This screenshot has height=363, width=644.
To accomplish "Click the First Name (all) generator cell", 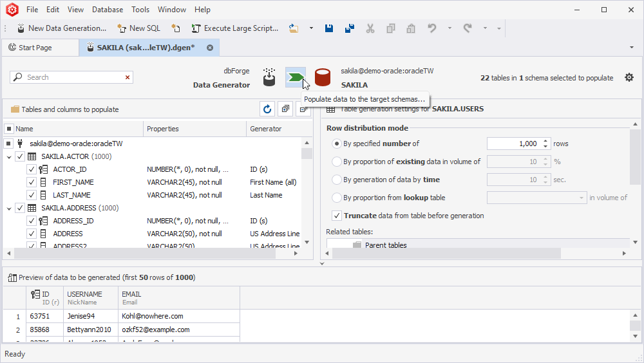I will click(x=274, y=182).
